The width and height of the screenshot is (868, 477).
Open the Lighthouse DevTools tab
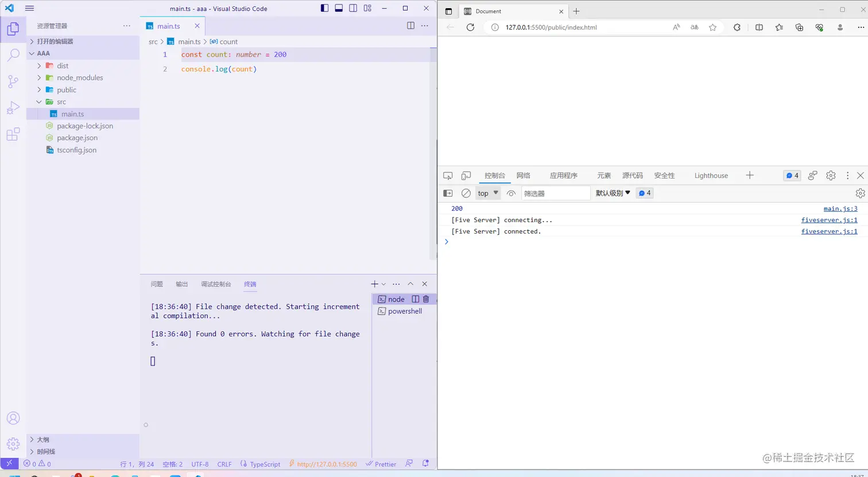point(711,176)
